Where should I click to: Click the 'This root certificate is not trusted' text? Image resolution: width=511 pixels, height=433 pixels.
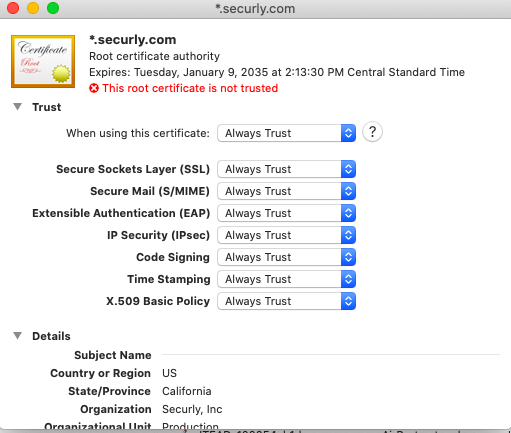pyautogui.click(x=190, y=88)
